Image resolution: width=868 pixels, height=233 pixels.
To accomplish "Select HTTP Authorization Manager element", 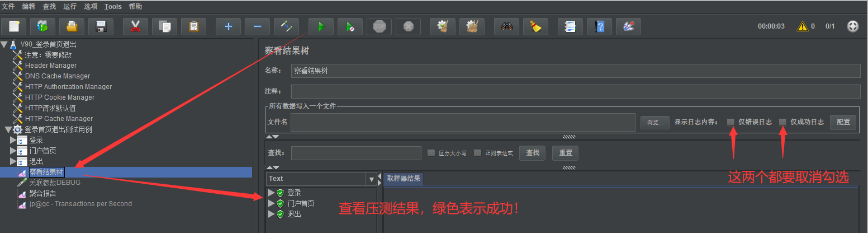I will click(68, 87).
